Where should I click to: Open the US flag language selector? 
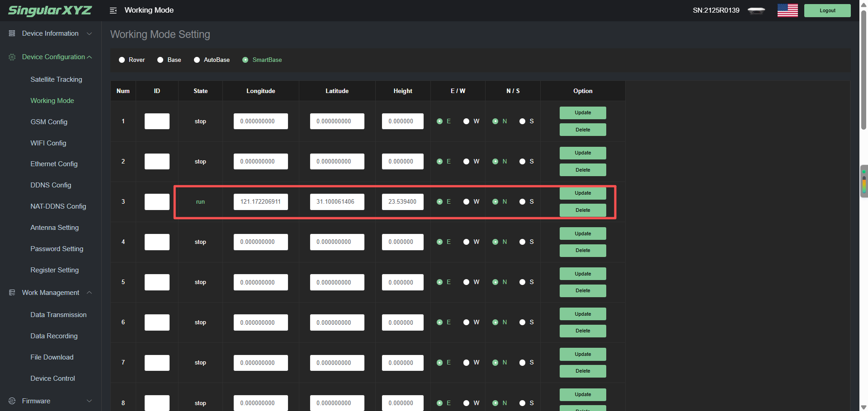[788, 10]
